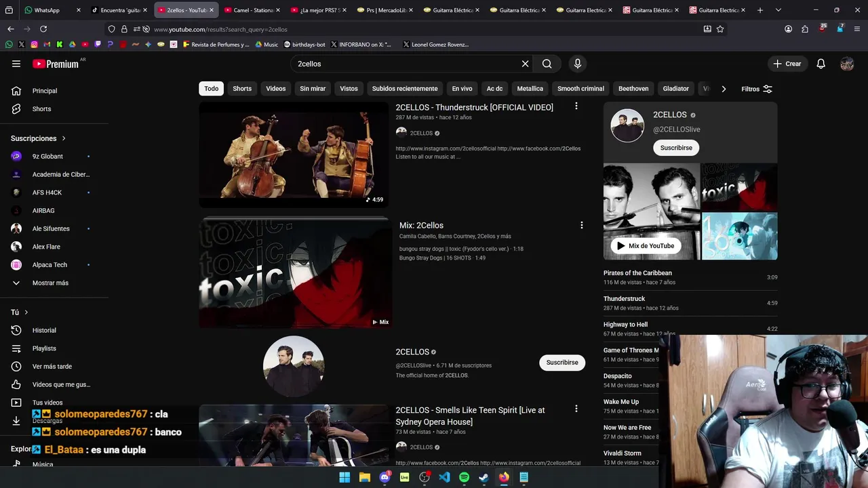Open options for Thunderstruck video

pyautogui.click(x=576, y=106)
